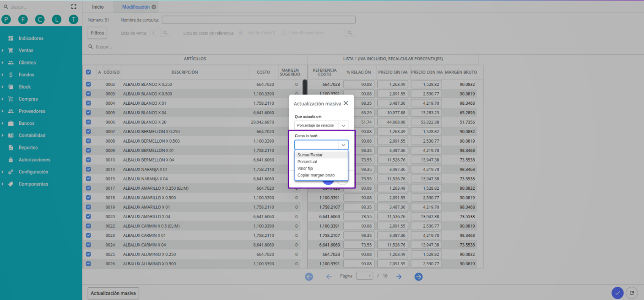Close the Actualización masiva dialog
The width and height of the screenshot is (644, 300).
click(346, 103)
